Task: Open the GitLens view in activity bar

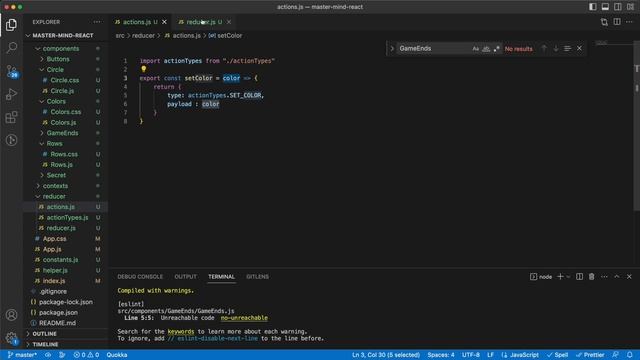Action: click(11, 140)
